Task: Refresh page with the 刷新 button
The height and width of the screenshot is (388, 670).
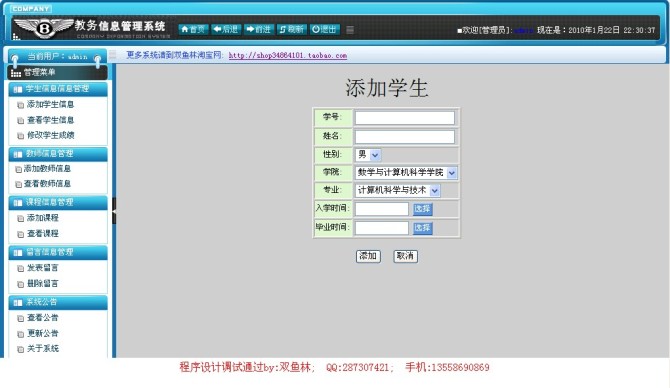Action: click(291, 29)
